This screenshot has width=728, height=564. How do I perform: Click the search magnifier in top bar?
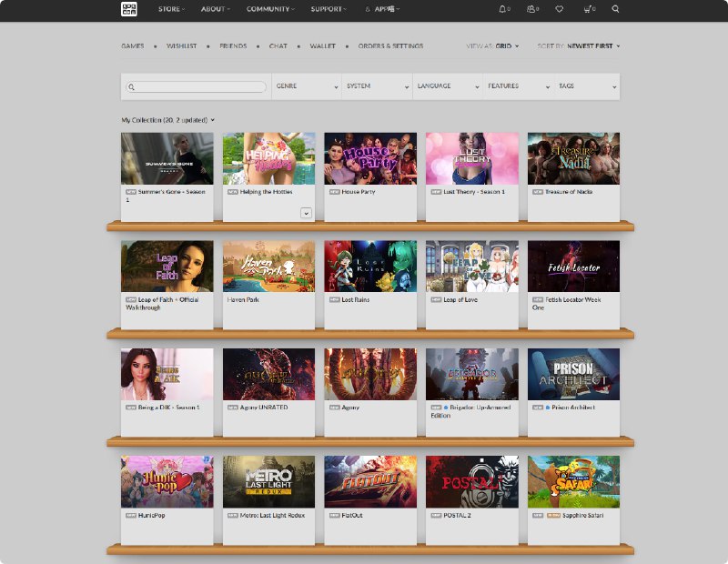pyautogui.click(x=615, y=9)
